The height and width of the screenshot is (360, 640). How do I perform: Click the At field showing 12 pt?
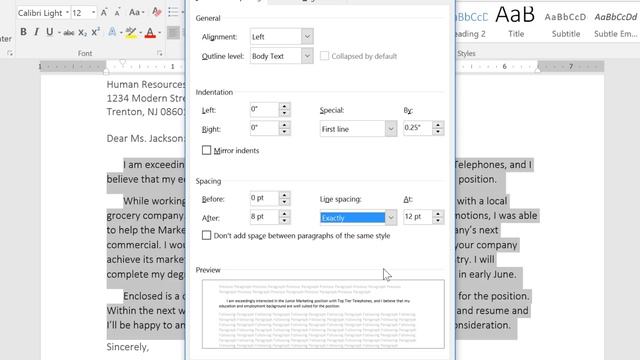tap(418, 217)
